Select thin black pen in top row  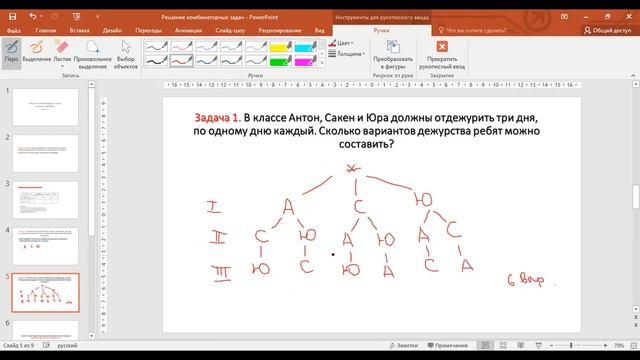point(157,46)
